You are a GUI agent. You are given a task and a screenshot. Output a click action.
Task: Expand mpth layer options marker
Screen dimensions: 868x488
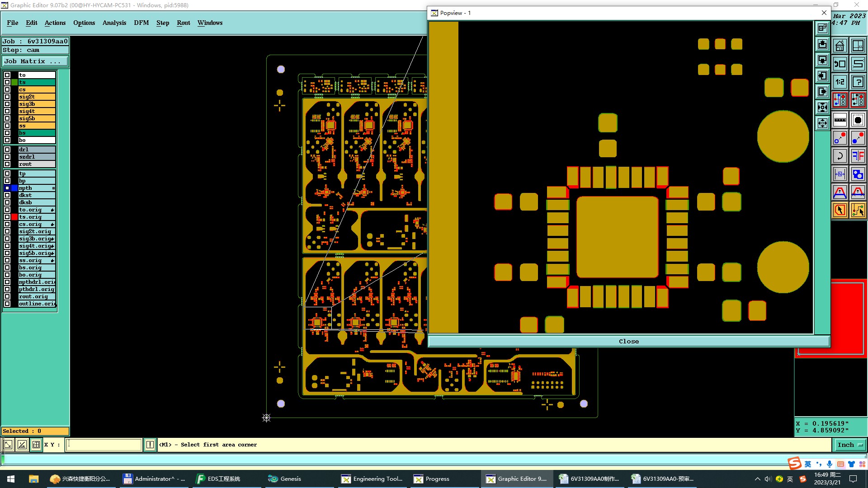point(53,188)
